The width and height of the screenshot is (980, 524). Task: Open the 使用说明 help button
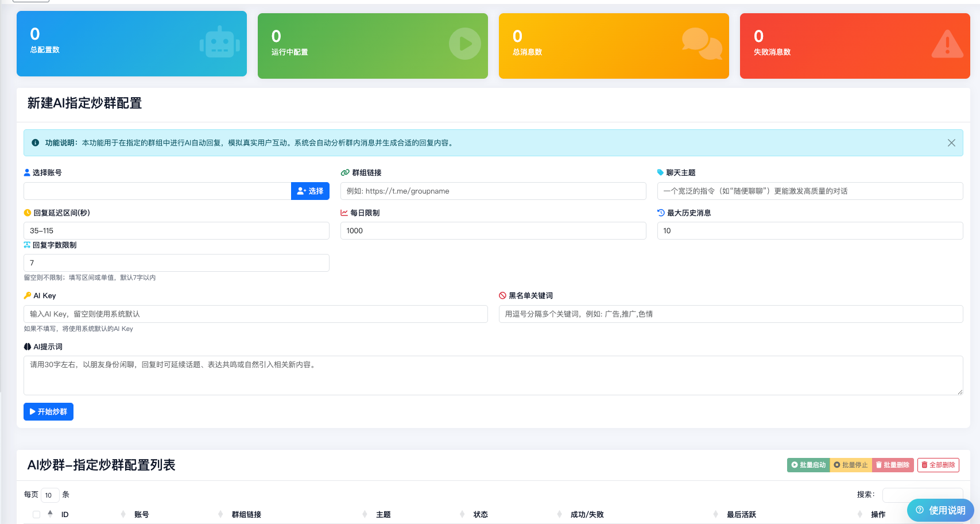tap(940, 510)
